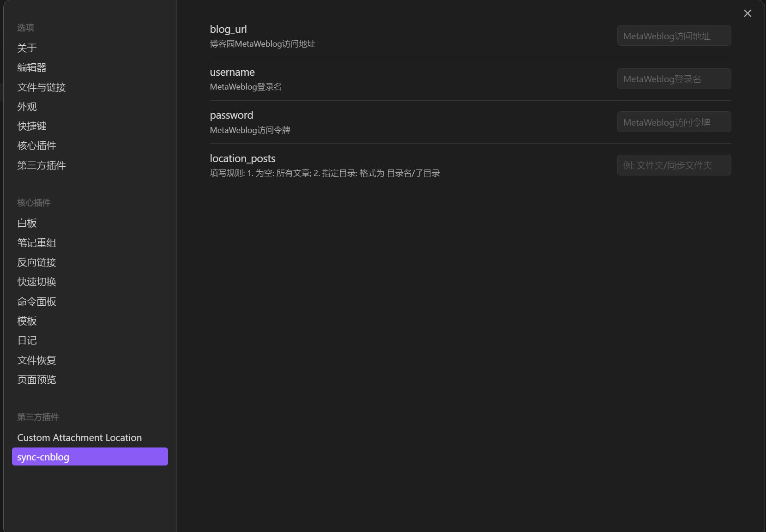Image resolution: width=766 pixels, height=532 pixels.
Task: 查看「外观」设置
Action: pos(26,107)
